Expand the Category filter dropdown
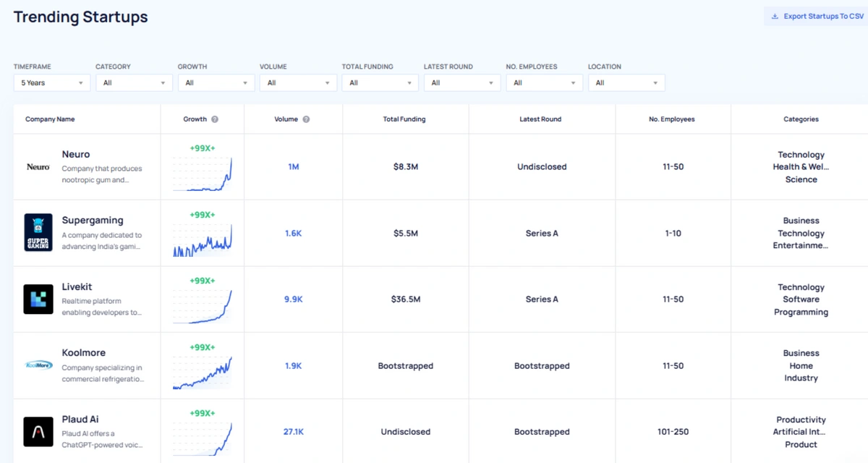Screen dimensions: 868x463 tap(134, 83)
